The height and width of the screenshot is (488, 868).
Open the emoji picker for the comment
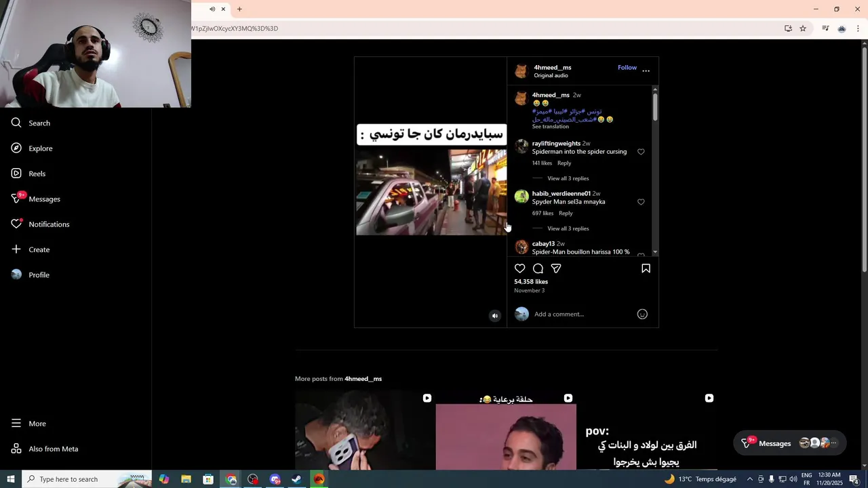click(x=642, y=314)
